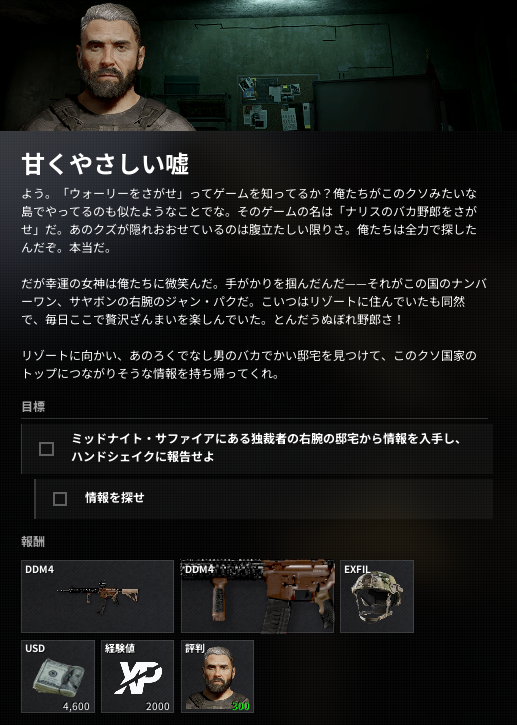Image resolution: width=517 pixels, height=725 pixels.
Task: Click the last paragraph about the resort
Action: coord(249,364)
